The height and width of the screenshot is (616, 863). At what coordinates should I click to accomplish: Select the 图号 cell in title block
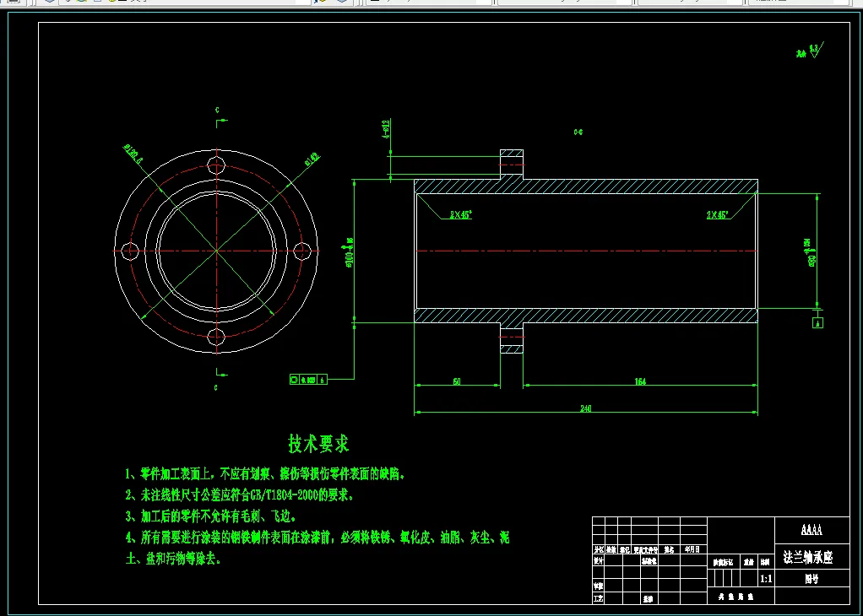811,579
